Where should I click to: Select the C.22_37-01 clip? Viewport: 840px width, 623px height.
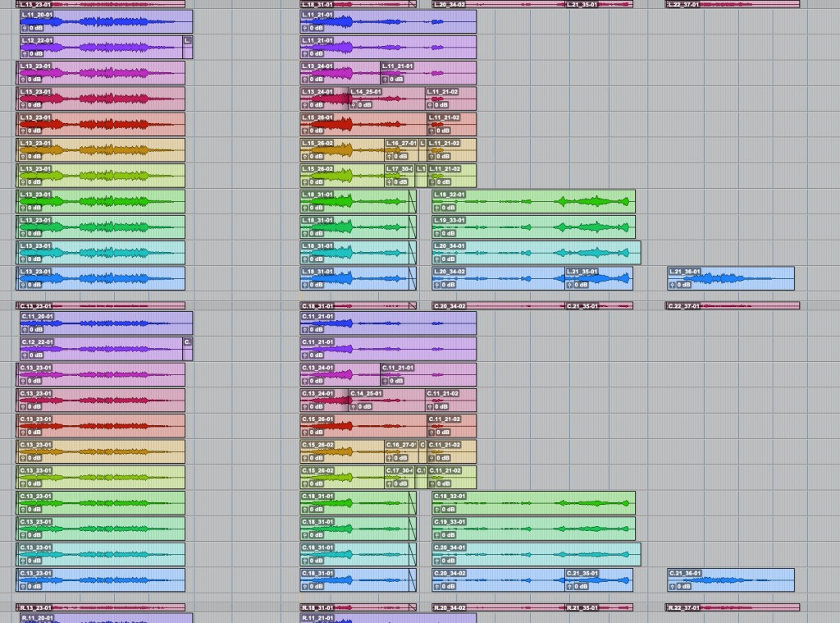(x=732, y=305)
